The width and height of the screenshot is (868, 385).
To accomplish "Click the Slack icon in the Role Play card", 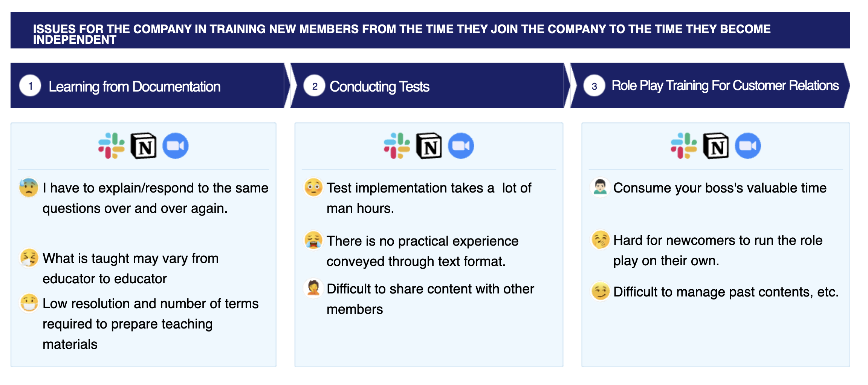I will tap(684, 146).
